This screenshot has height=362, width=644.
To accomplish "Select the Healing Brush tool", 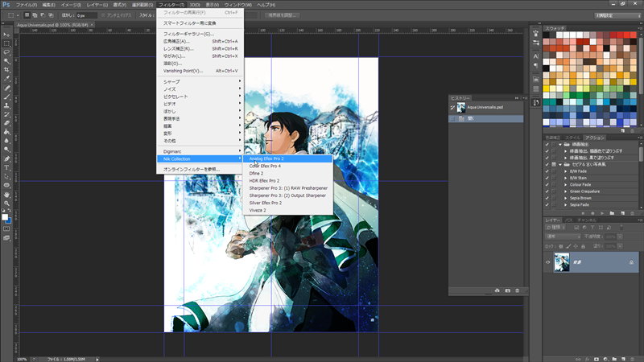I will [x=6, y=88].
